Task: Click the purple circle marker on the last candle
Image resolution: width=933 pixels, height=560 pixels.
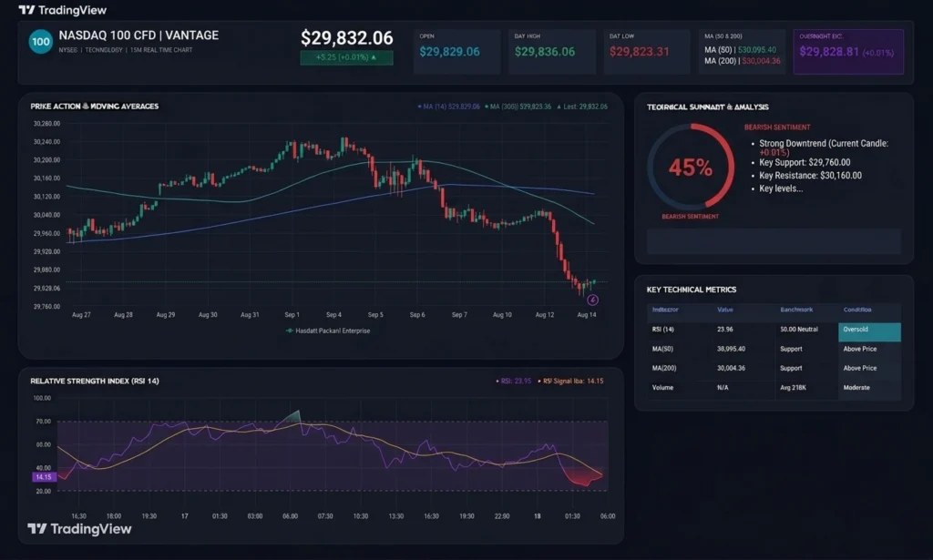Action: click(592, 300)
